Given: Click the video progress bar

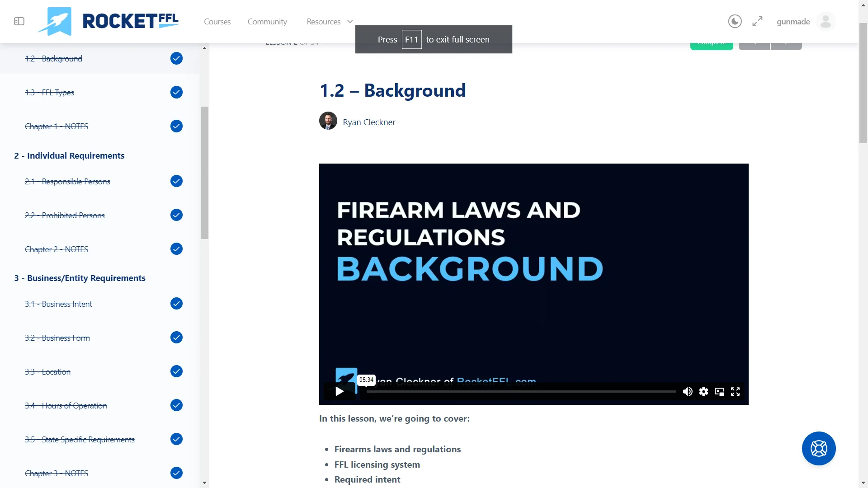Looking at the screenshot, I should (x=521, y=391).
